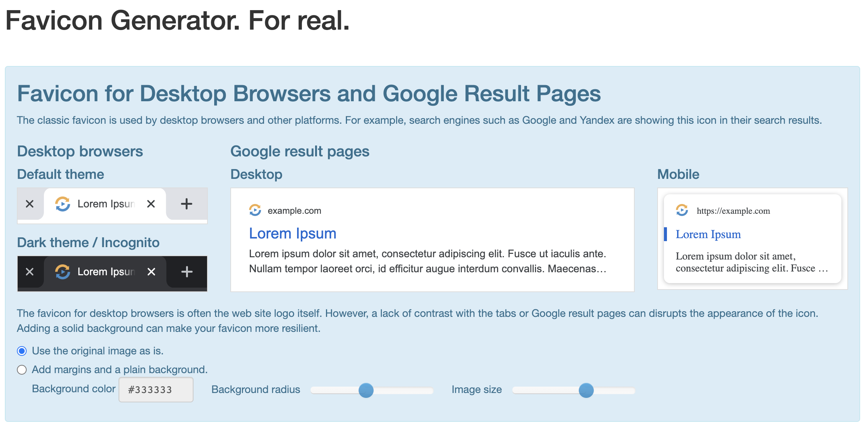Close the Lorem Ipsum tab in Default theme

(151, 204)
